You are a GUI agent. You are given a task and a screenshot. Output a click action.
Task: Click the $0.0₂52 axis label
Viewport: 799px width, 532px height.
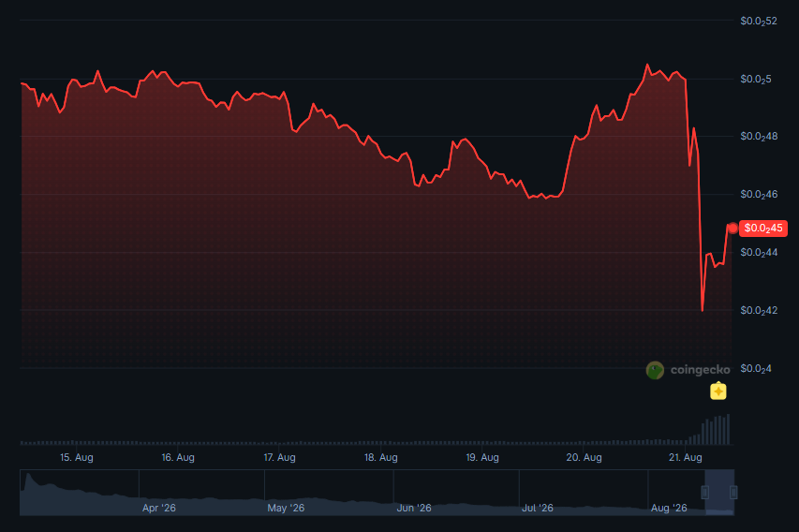[x=759, y=21]
